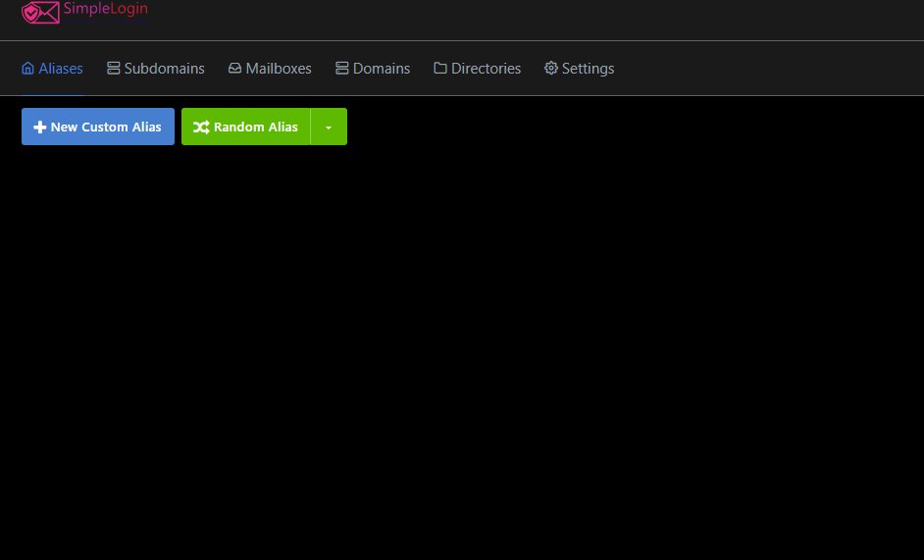Screen dimensions: 924x560
Task: Open the Mailboxes tab
Action: tap(270, 69)
